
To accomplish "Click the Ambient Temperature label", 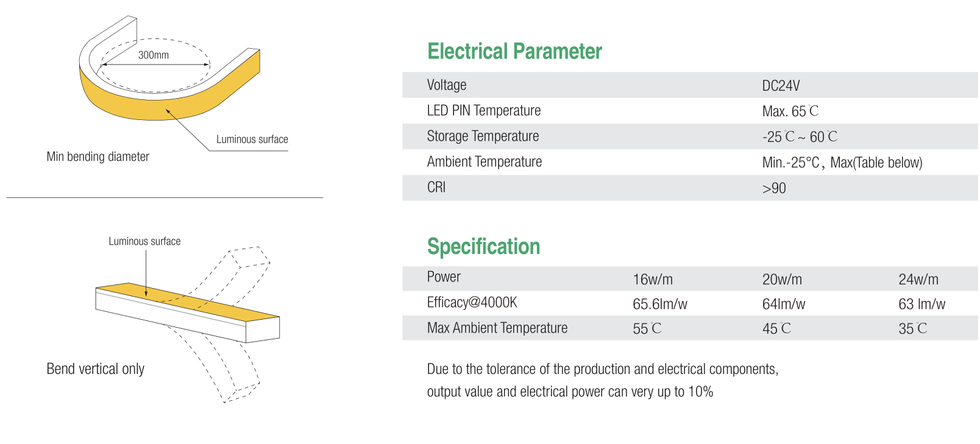I will pyautogui.click(x=485, y=162).
